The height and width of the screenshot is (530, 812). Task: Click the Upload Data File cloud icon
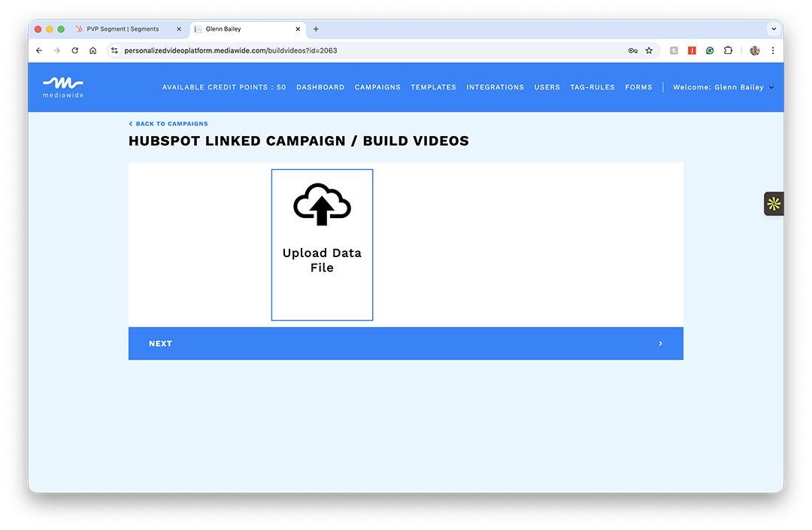tap(322, 204)
